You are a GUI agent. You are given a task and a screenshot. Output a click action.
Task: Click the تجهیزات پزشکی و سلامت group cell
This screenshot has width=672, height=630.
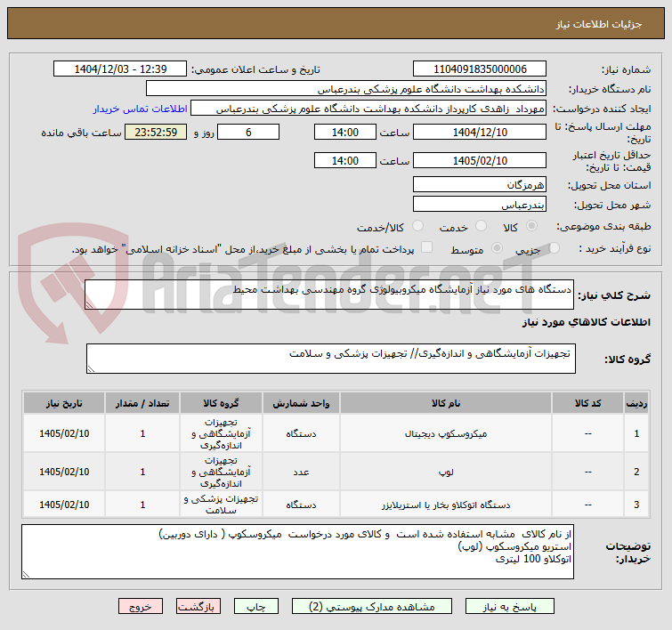click(x=221, y=505)
